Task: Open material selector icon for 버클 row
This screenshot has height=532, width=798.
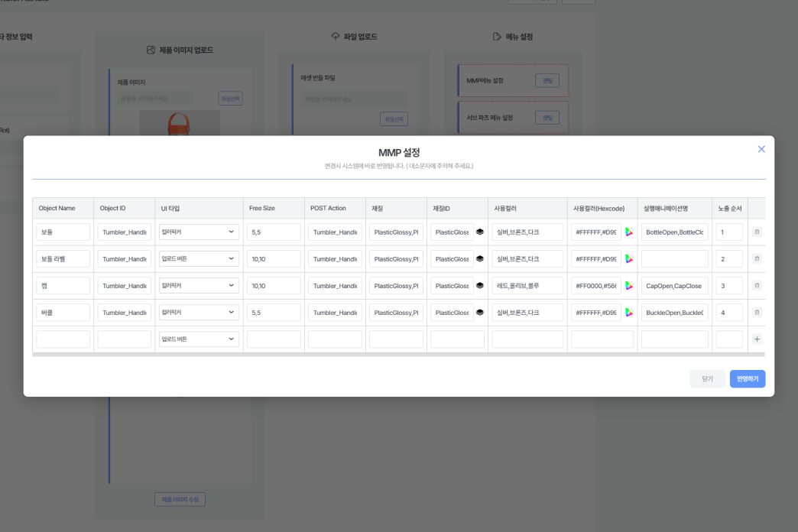Action: pyautogui.click(x=480, y=313)
